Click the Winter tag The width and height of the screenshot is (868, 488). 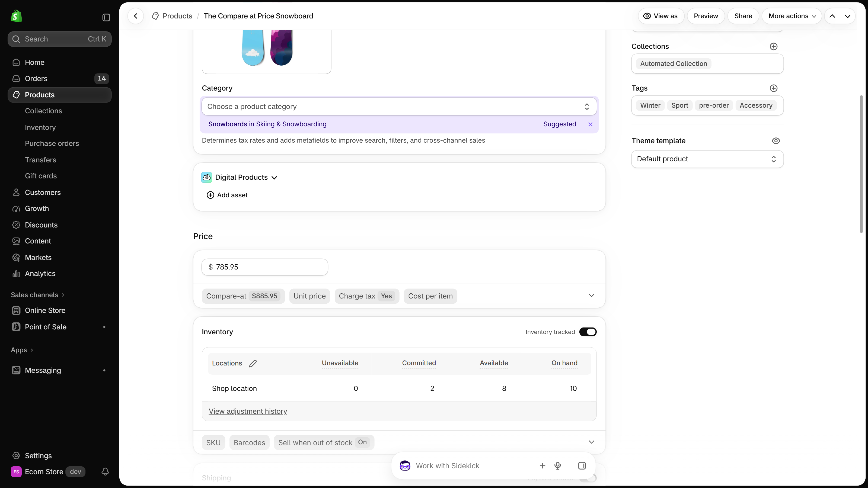(650, 105)
